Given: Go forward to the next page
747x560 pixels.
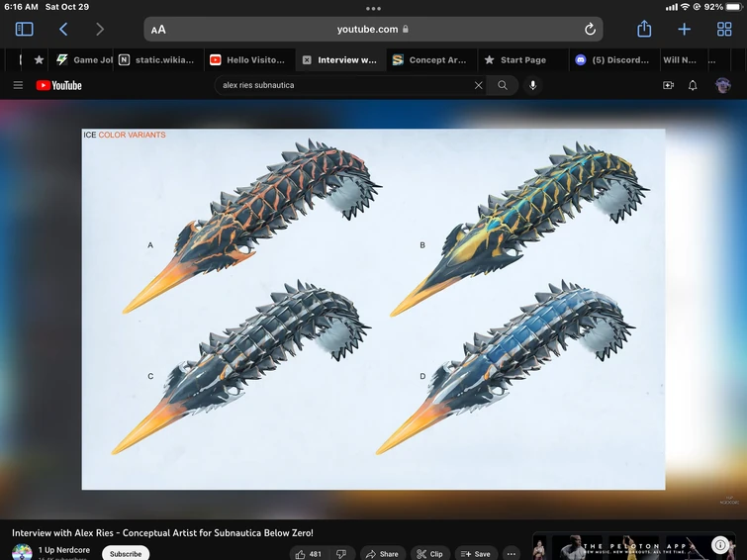Looking at the screenshot, I should [100, 29].
